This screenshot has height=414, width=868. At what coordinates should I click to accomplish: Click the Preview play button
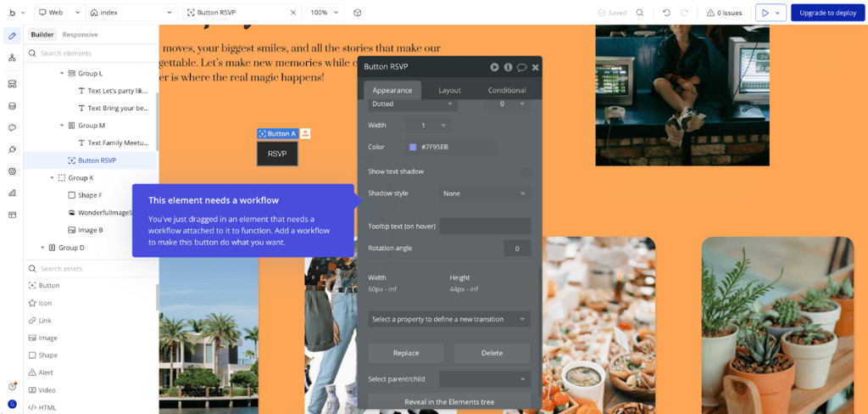point(765,13)
